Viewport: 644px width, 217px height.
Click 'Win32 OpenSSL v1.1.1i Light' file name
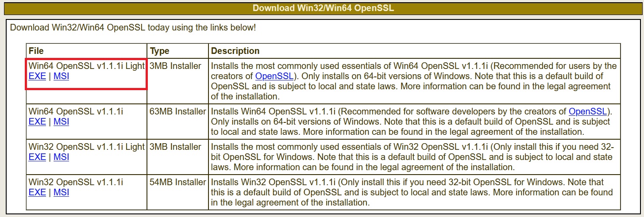tap(87, 147)
